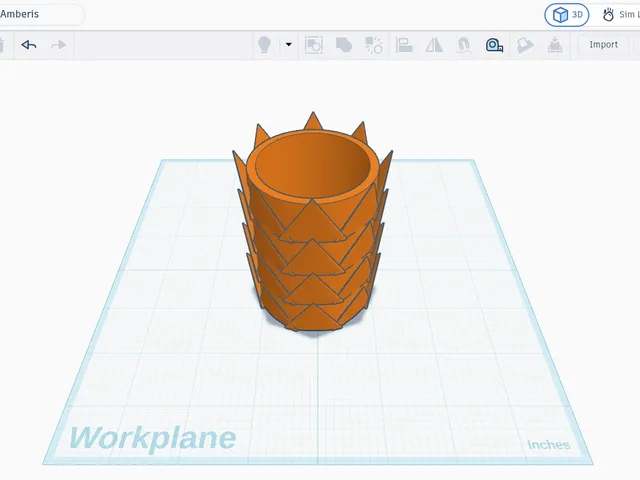The height and width of the screenshot is (480, 640).
Task: Click the Group merged-shapes icon
Action: [x=344, y=45]
